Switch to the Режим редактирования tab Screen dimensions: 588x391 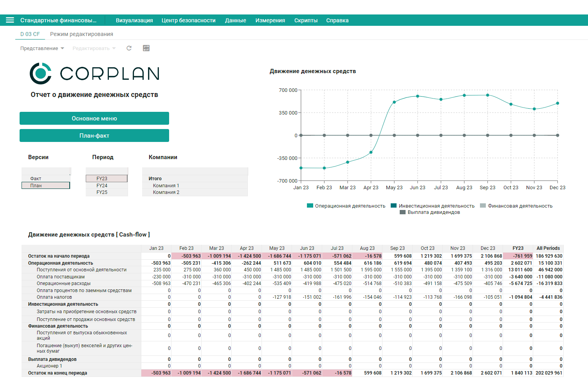click(81, 34)
